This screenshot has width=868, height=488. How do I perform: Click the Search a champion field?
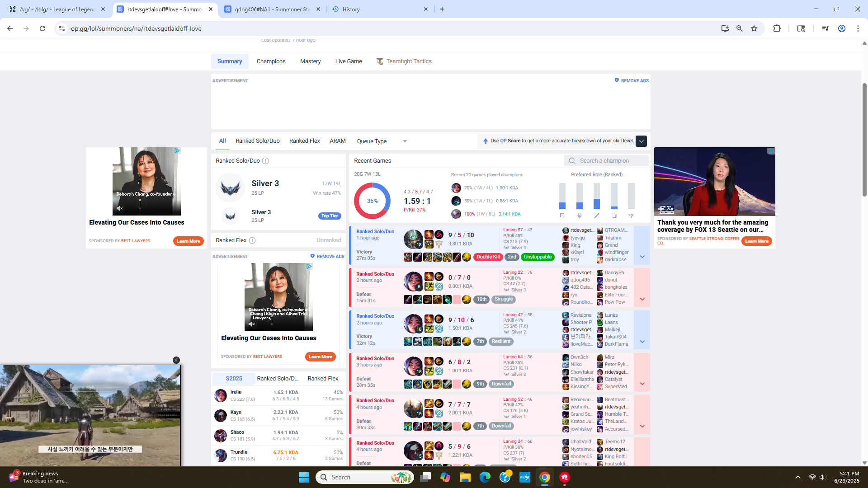[606, 161]
